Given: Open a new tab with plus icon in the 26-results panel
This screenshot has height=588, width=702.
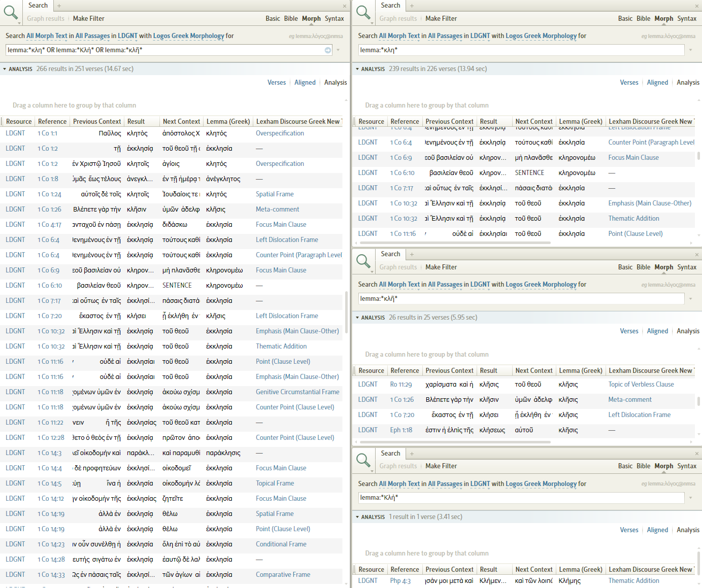Looking at the screenshot, I should (412, 254).
